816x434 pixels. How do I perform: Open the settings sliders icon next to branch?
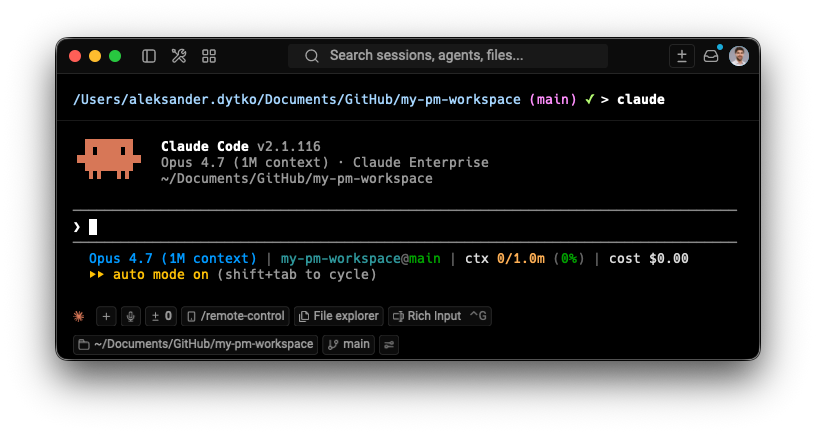coord(389,344)
